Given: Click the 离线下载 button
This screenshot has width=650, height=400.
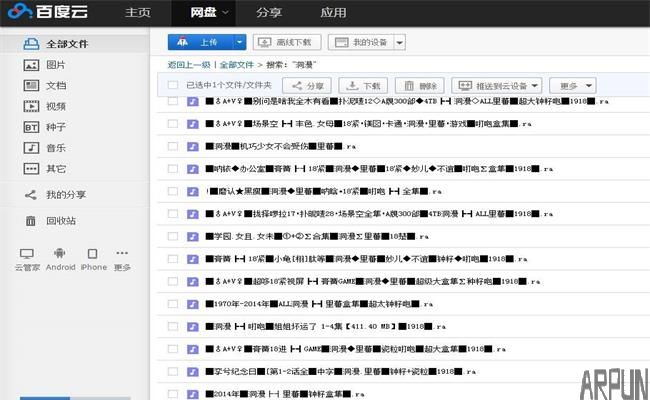Looking at the screenshot, I should pos(287,42).
